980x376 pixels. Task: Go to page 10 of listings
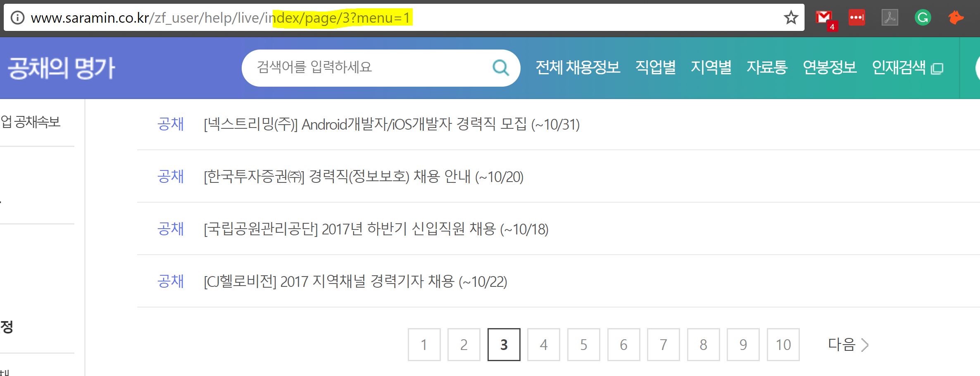pos(783,345)
